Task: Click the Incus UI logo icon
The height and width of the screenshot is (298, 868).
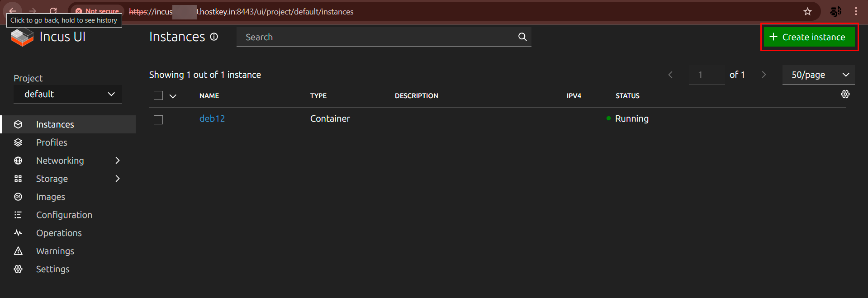Action: [22, 37]
